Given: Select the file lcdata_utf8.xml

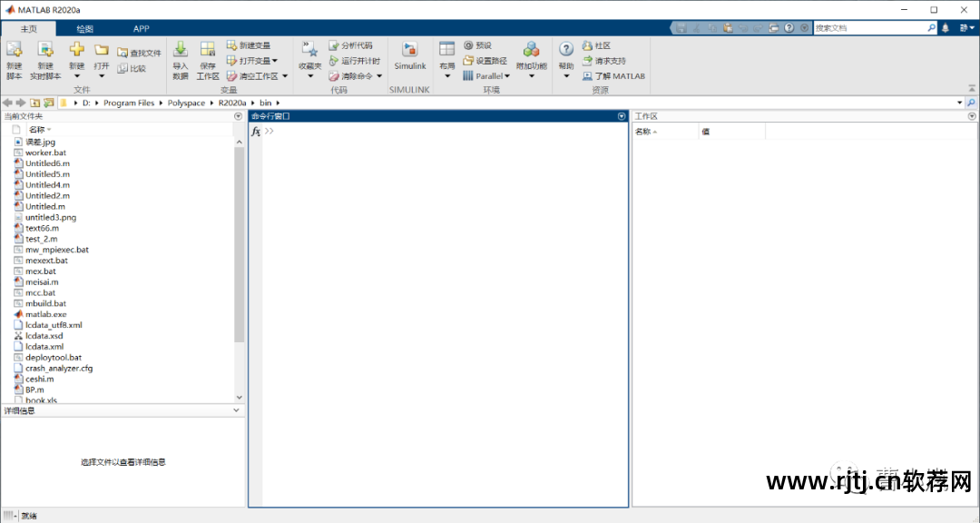Looking at the screenshot, I should coord(54,325).
